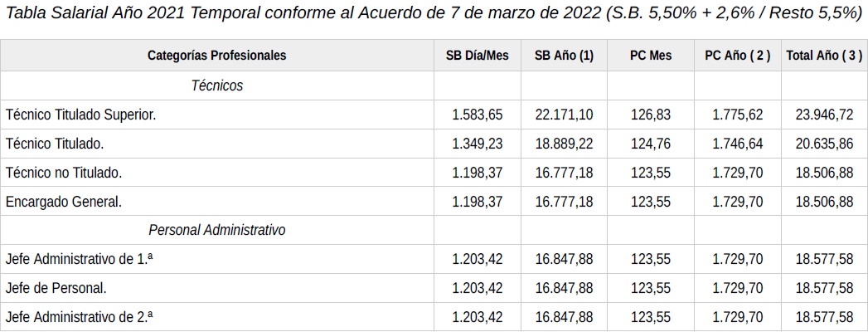Screen dimensions: 868x332
Task: Click the 'Técnico no Titulado.' row label
Action: 64,173
